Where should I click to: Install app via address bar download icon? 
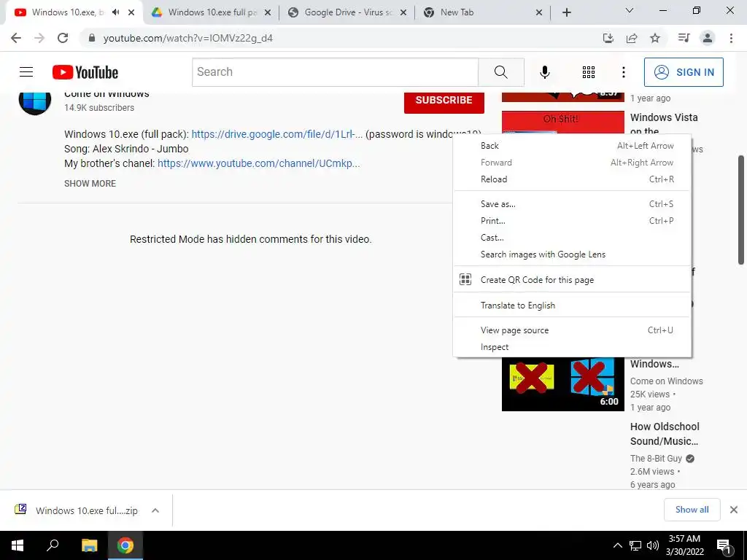(608, 38)
